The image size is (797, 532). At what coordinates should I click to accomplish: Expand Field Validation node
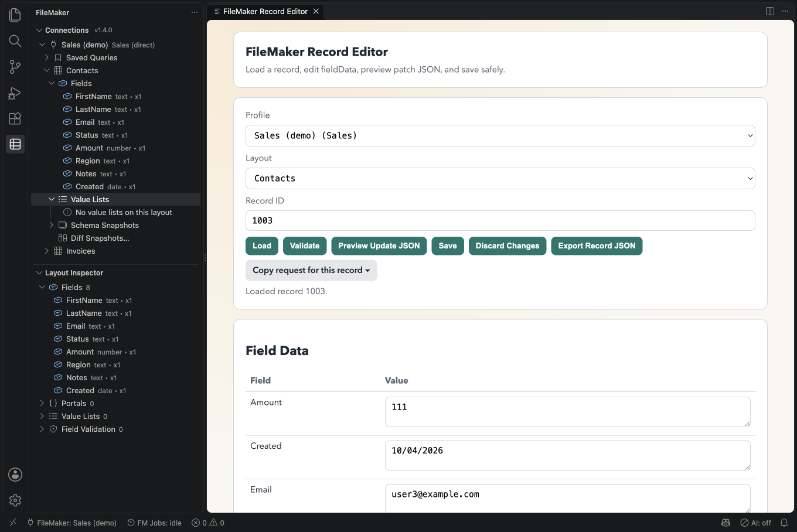click(42, 429)
